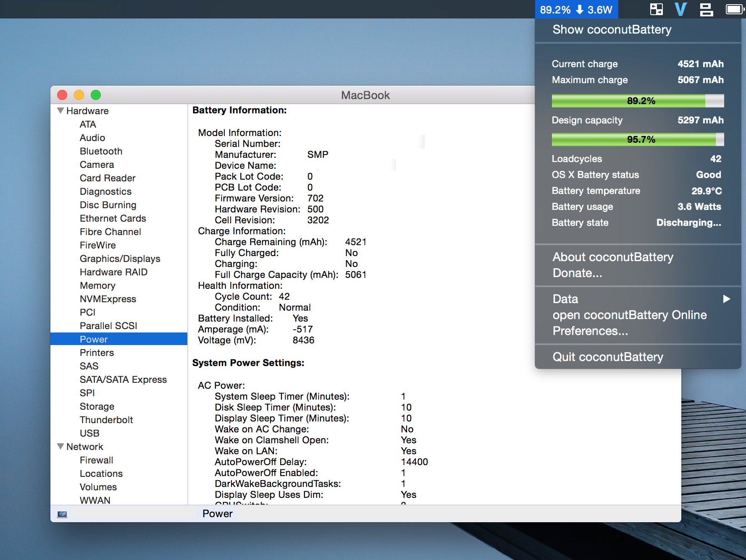Choose open coconutBattery Online
The width and height of the screenshot is (746, 560).
pyautogui.click(x=630, y=315)
